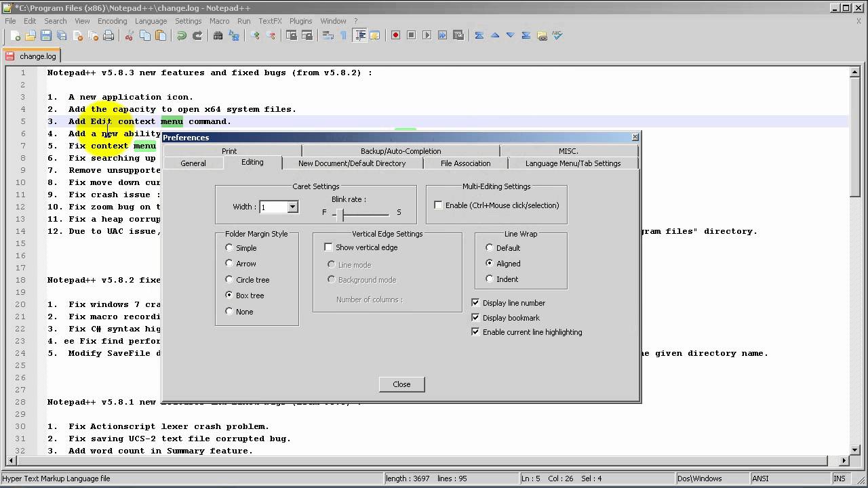Open the File Association tab

[x=465, y=163]
